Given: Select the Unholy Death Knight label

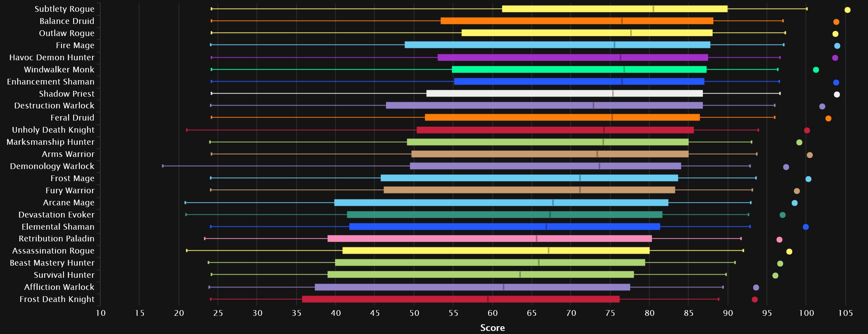Looking at the screenshot, I should (53, 130).
